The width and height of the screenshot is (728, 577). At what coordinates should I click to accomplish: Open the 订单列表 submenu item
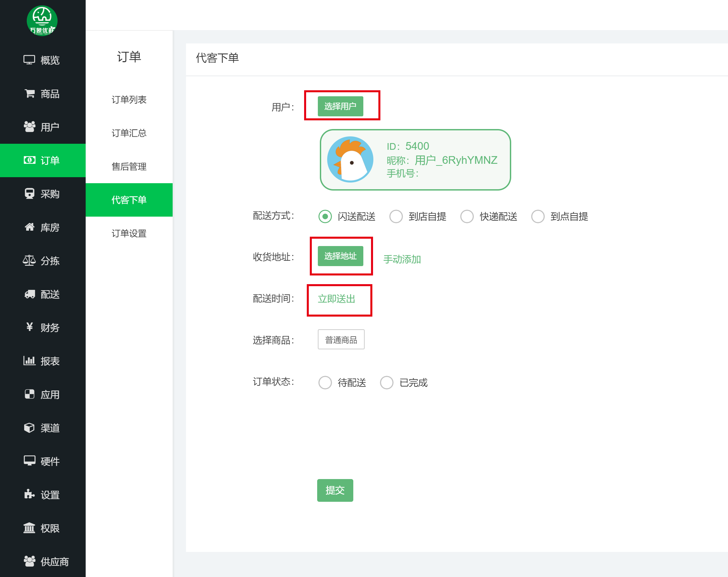pos(129,100)
